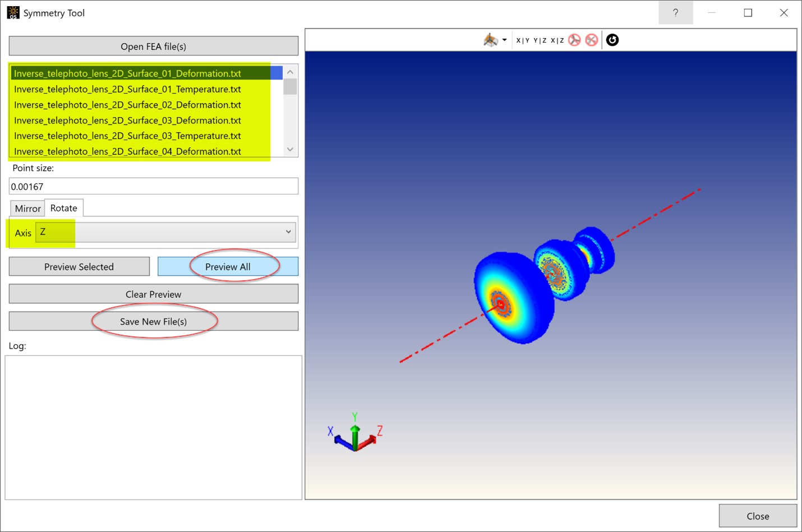This screenshot has height=532, width=802.
Task: Click the Close button at bottom right
Action: click(x=758, y=516)
